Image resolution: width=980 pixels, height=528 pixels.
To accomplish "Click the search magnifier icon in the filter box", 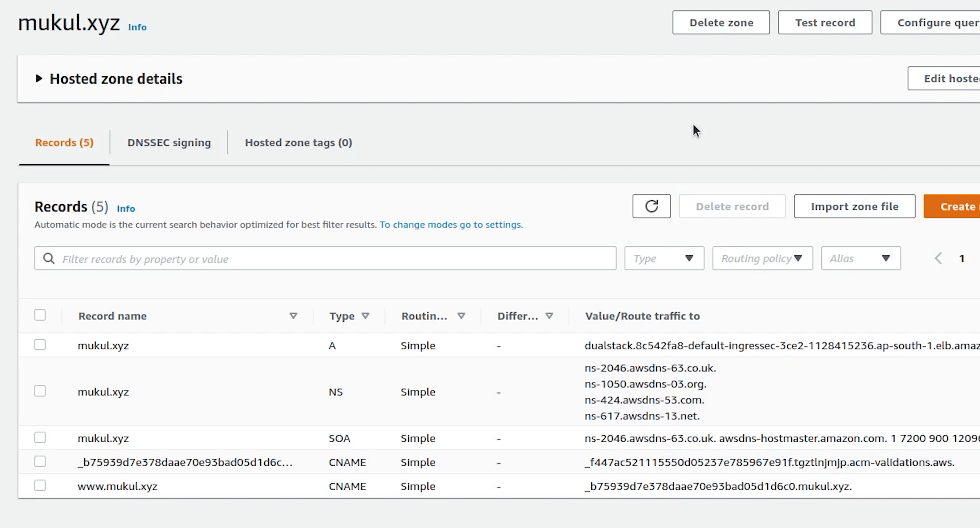I will coord(49,259).
